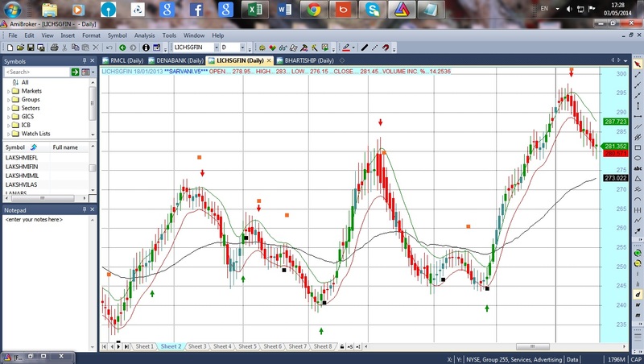Open Skype from the taskbar
Screen dimensions: 644x364
pos(373,10)
